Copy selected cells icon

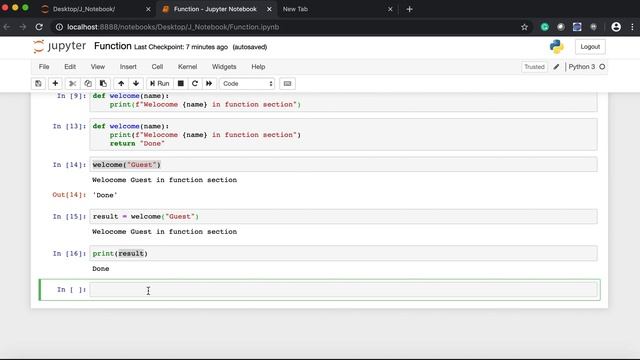click(88, 83)
